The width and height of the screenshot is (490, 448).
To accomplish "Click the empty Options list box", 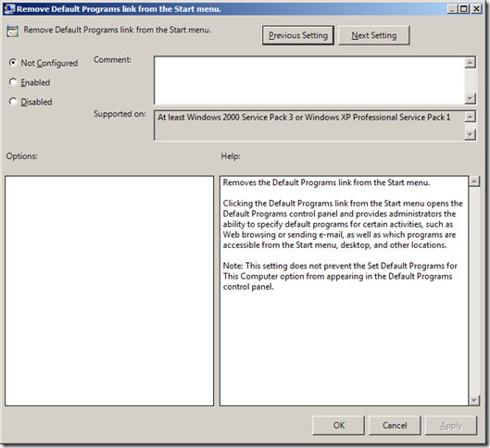I will [109, 291].
